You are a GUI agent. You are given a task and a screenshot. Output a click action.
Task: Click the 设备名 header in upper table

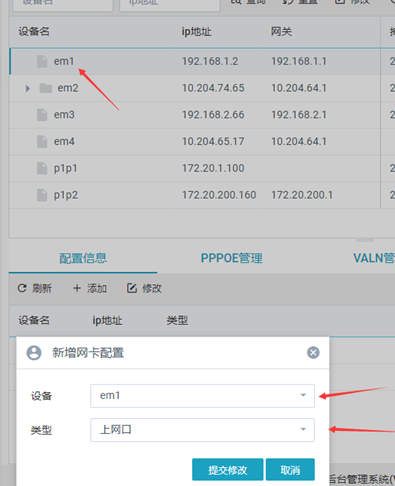click(x=34, y=32)
